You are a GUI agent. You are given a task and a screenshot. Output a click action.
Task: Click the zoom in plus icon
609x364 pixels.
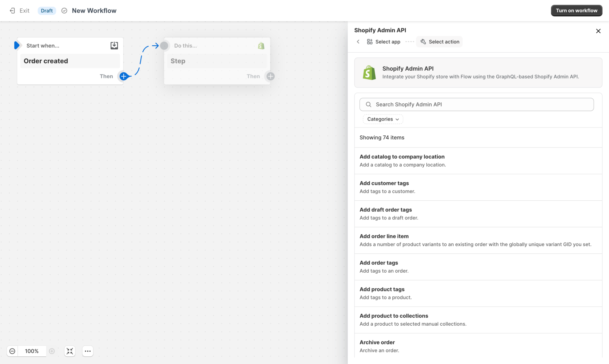52,351
